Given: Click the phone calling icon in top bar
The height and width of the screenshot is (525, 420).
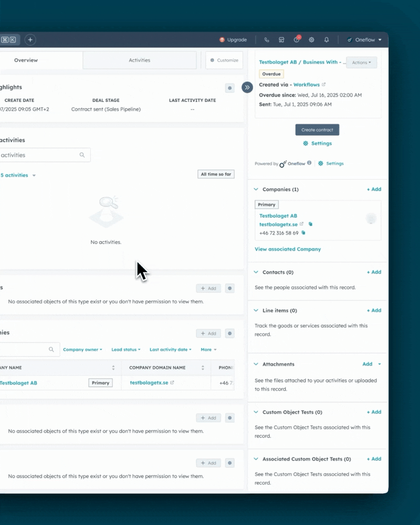Looking at the screenshot, I should coord(267,40).
